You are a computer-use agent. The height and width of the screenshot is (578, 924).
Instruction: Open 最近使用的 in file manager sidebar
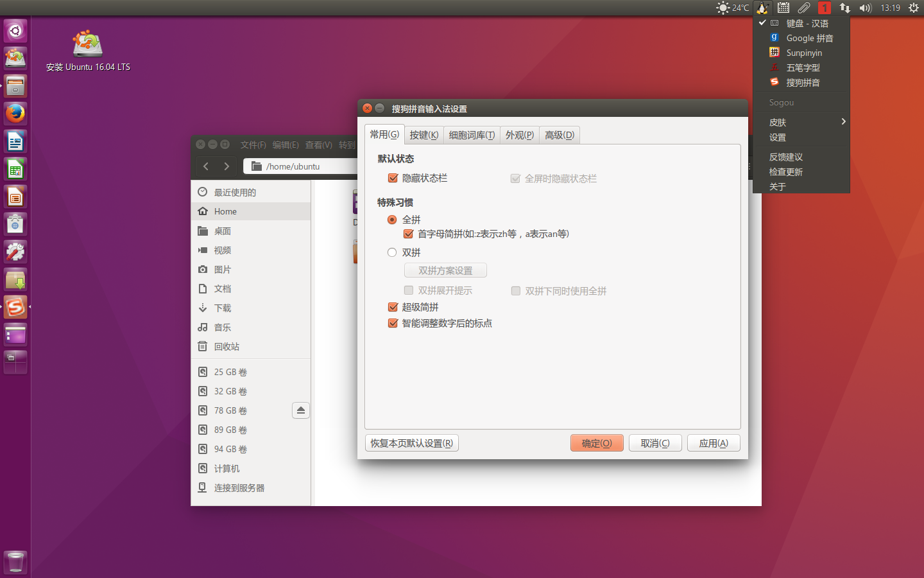coord(251,192)
